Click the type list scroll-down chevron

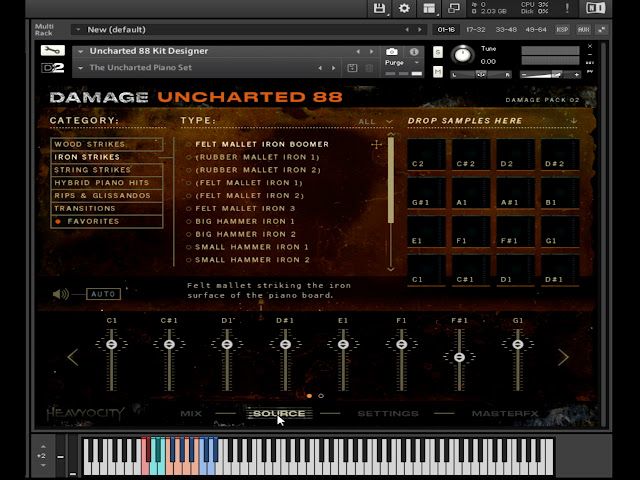click(x=391, y=269)
